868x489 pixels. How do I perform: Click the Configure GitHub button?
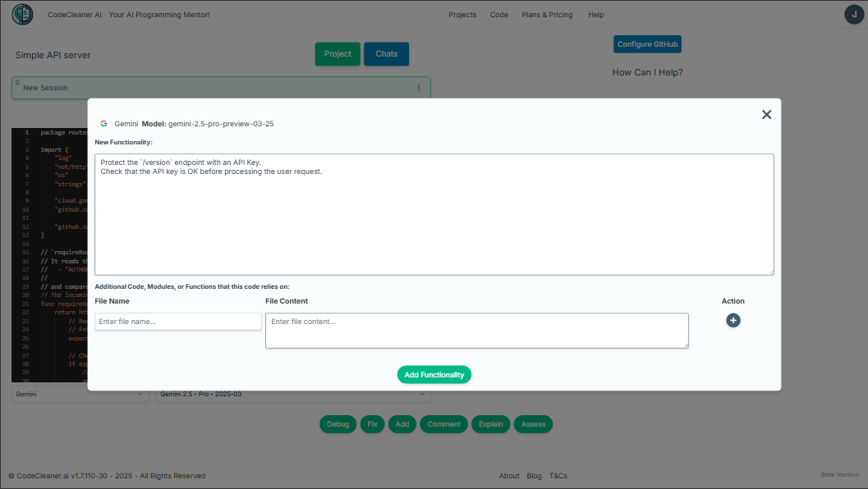point(647,44)
